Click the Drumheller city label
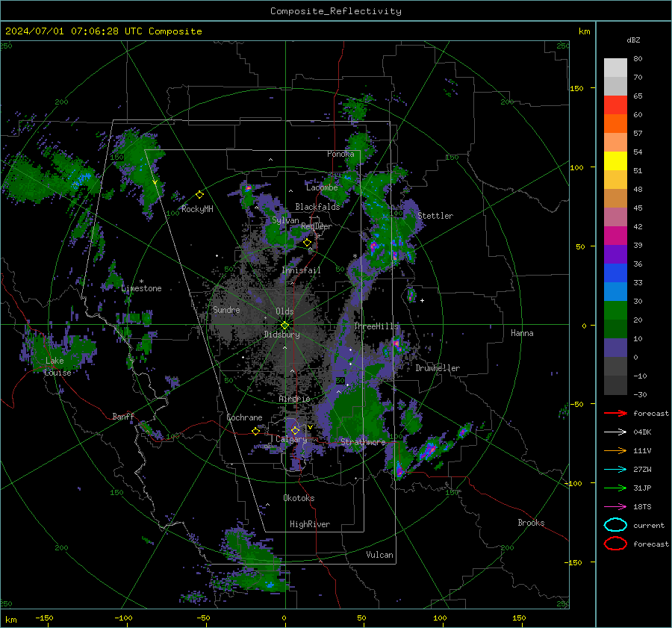Screen dimensions: 672x628 point(438,368)
